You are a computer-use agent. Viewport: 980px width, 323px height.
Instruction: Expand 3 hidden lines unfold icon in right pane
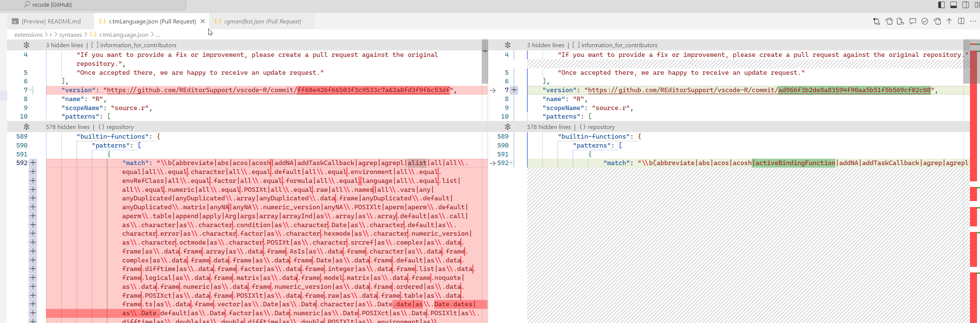point(507,45)
